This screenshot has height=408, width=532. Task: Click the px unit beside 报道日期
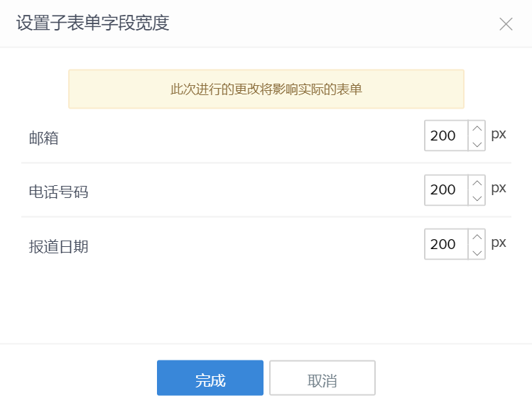pos(499,243)
